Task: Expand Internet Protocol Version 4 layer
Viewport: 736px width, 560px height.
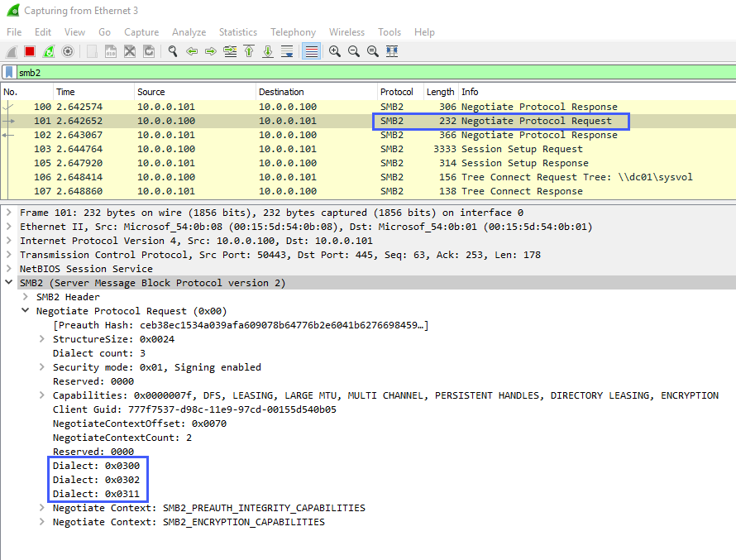Action: coord(8,241)
